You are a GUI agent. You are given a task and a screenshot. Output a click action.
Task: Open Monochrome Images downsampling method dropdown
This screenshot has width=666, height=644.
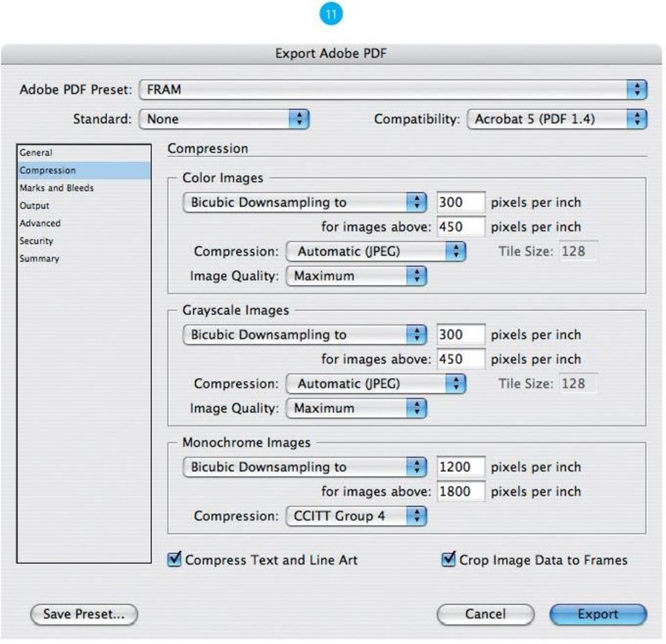click(x=305, y=467)
